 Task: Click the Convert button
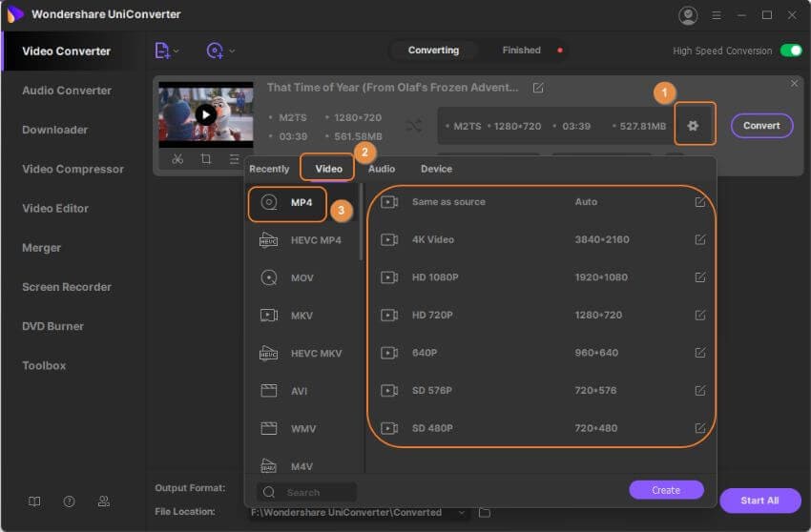tap(761, 126)
